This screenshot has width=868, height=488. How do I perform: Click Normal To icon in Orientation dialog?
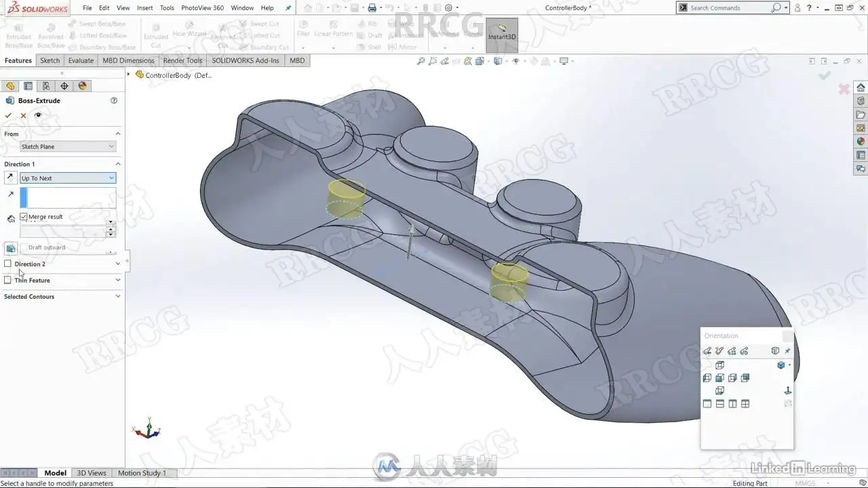point(788,391)
